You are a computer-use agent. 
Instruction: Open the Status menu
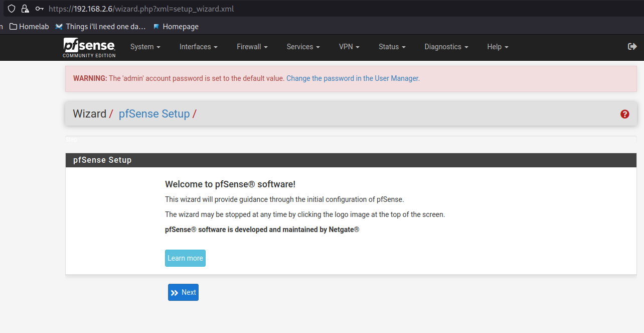(x=392, y=47)
